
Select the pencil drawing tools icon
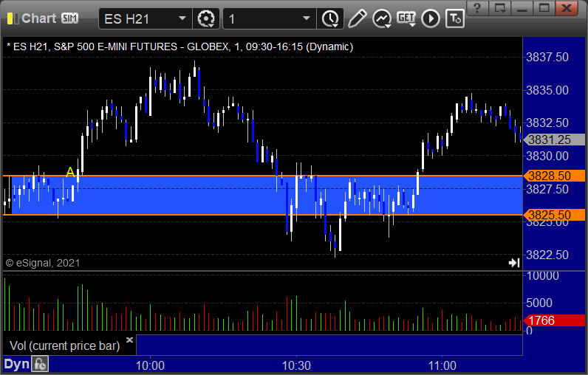point(357,18)
